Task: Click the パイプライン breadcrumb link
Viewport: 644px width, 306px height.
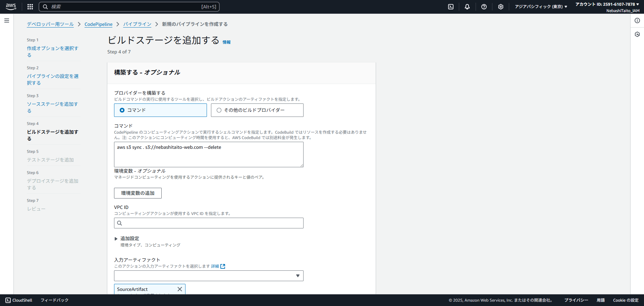Action: 137,24
